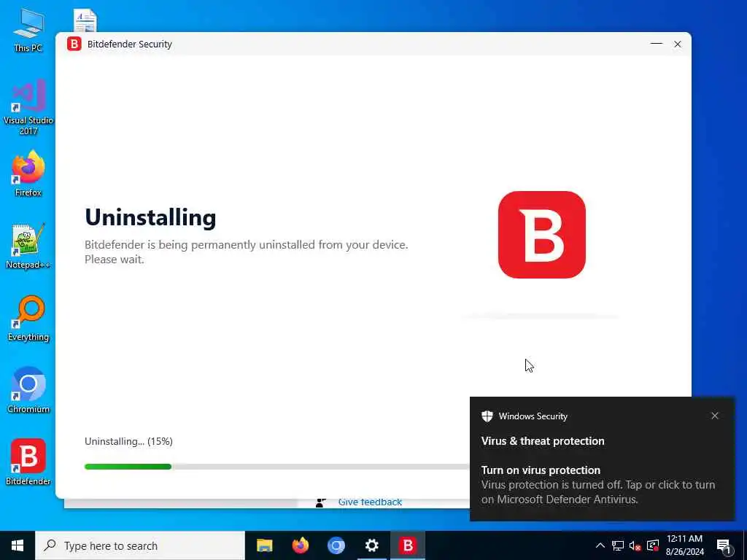Minimize the Bitdefender Security window
This screenshot has height=560, width=747.
tap(657, 44)
